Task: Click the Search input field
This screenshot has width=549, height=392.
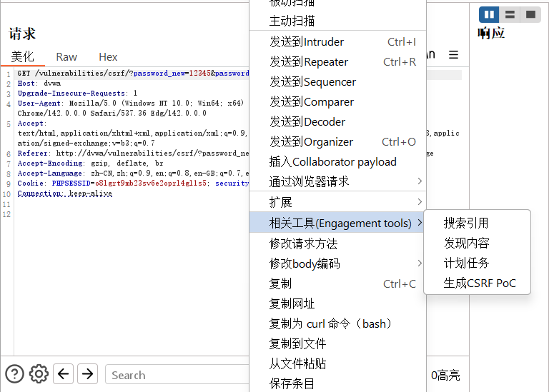Action: (x=177, y=375)
